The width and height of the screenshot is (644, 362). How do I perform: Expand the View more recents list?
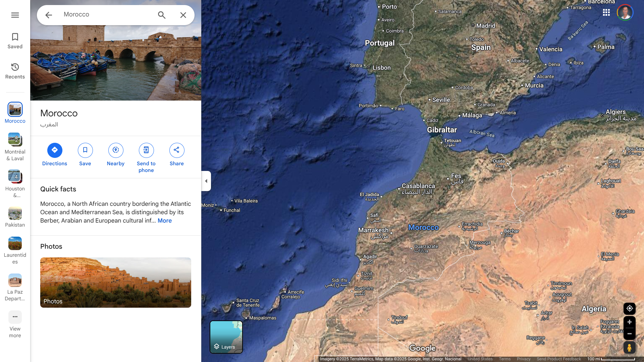point(15,317)
